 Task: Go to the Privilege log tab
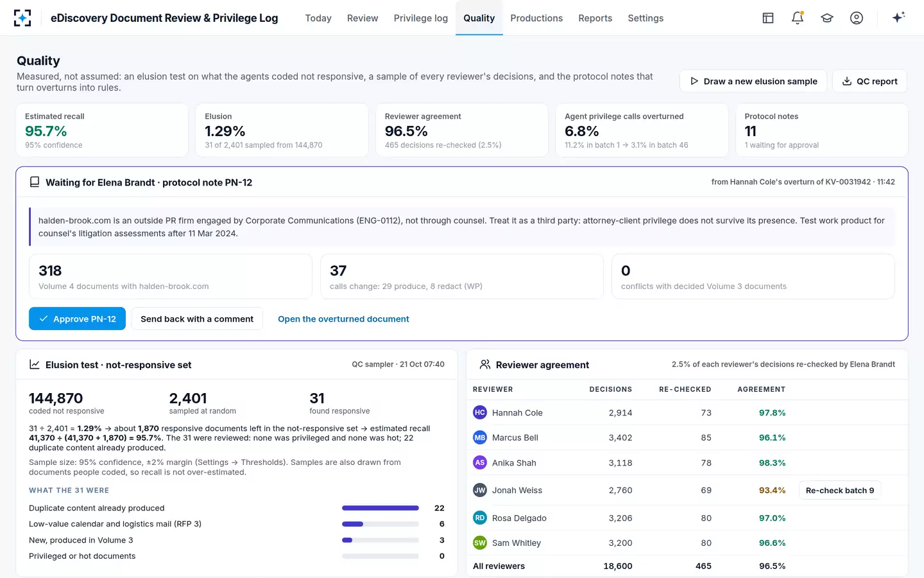click(x=421, y=18)
